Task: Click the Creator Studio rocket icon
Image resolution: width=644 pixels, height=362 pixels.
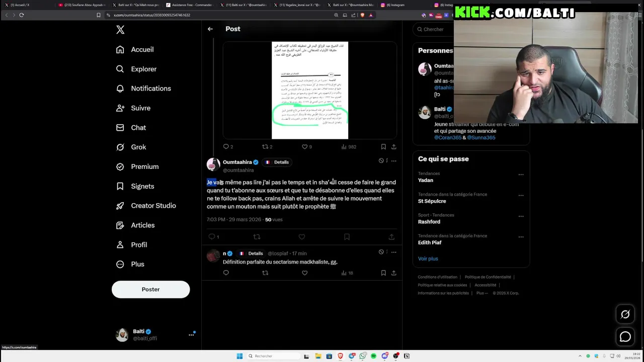Action: coord(120,206)
